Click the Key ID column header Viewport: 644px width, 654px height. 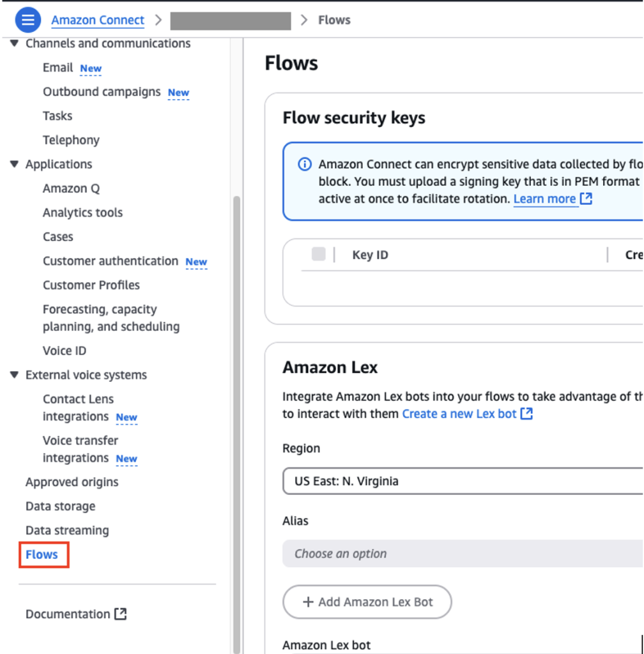coord(371,255)
